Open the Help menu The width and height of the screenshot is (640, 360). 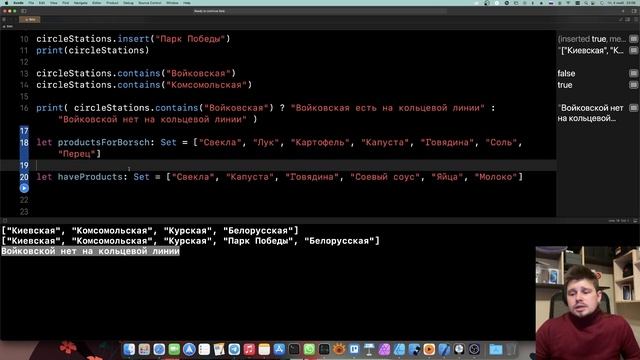(187, 3)
